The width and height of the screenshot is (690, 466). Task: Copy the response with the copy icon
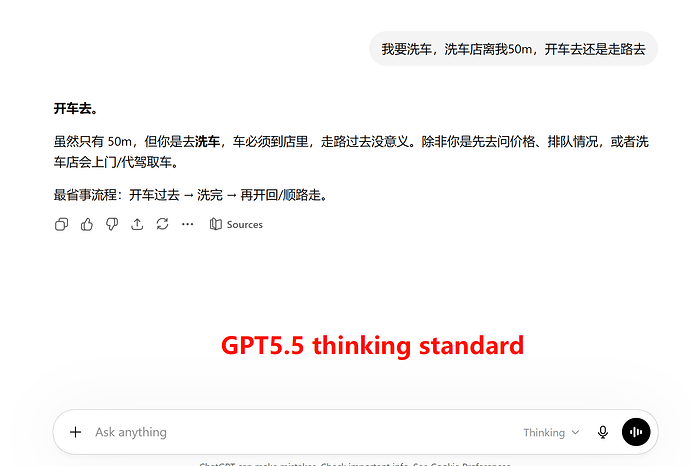click(x=61, y=224)
